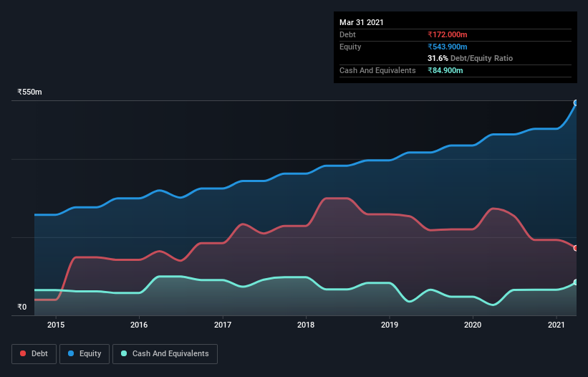This screenshot has height=377, width=588.
Task: Toggle the Debt series legend button
Action: coord(34,354)
